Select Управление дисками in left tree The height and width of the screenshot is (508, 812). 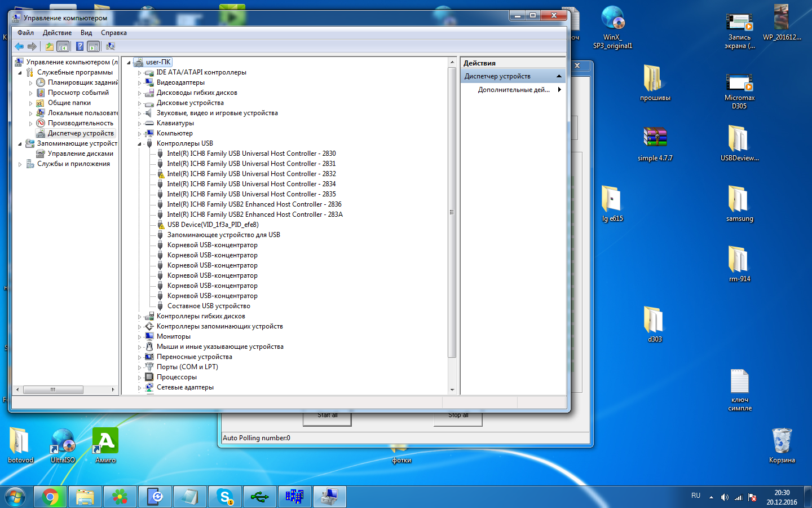[x=80, y=154]
